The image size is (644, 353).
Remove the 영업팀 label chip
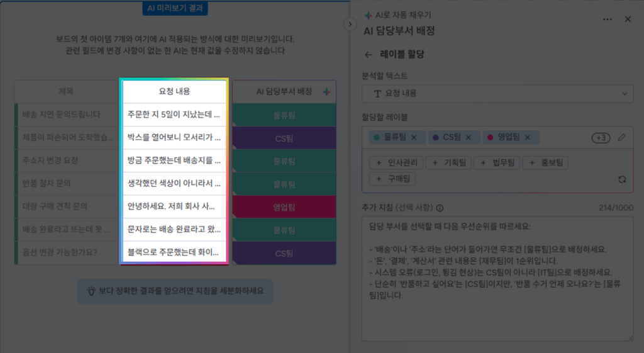[527, 137]
